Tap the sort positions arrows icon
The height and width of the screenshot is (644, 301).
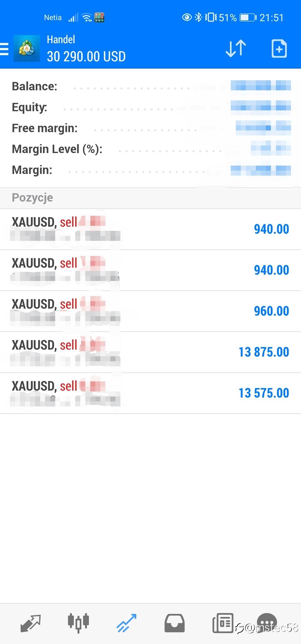(x=236, y=49)
